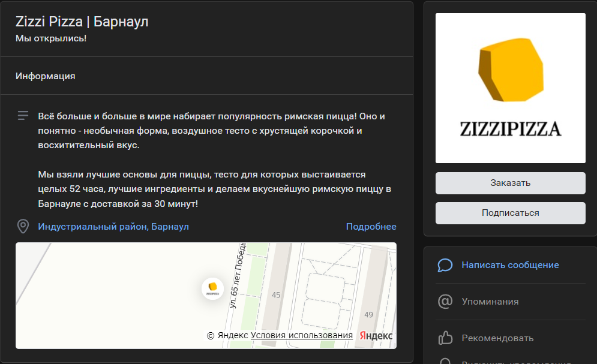Viewport: 597px width, 364px height.
Task: Click the thumbs-up recommend icon
Action: (445, 338)
